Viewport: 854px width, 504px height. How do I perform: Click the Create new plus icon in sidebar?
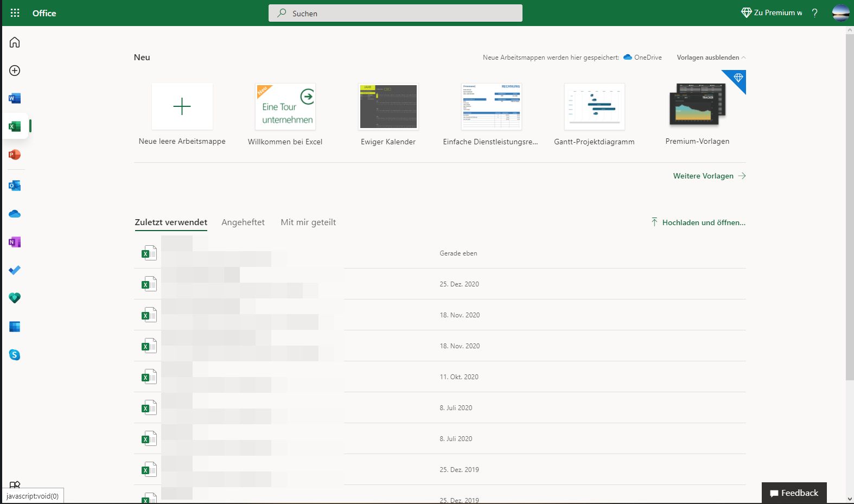click(15, 71)
